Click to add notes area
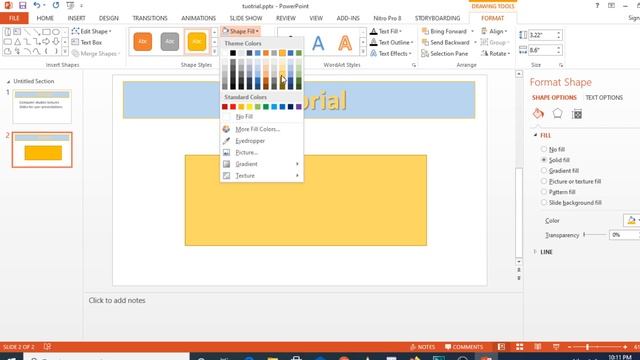 (x=117, y=300)
